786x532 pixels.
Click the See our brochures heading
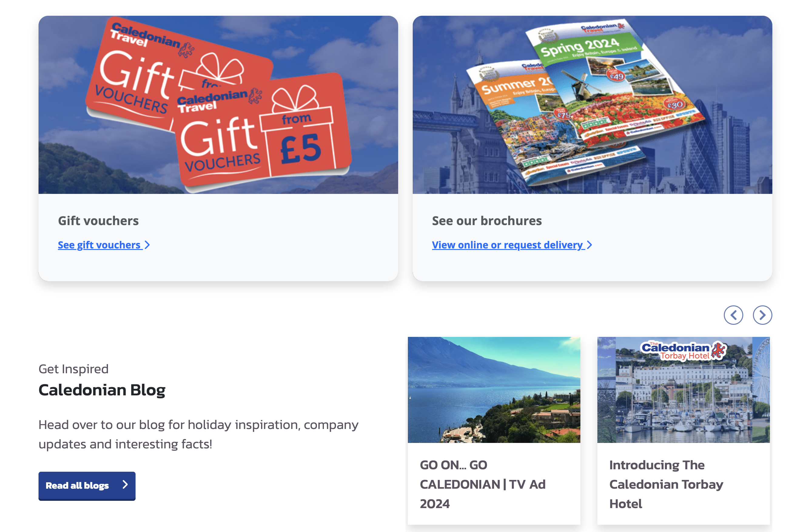point(487,221)
